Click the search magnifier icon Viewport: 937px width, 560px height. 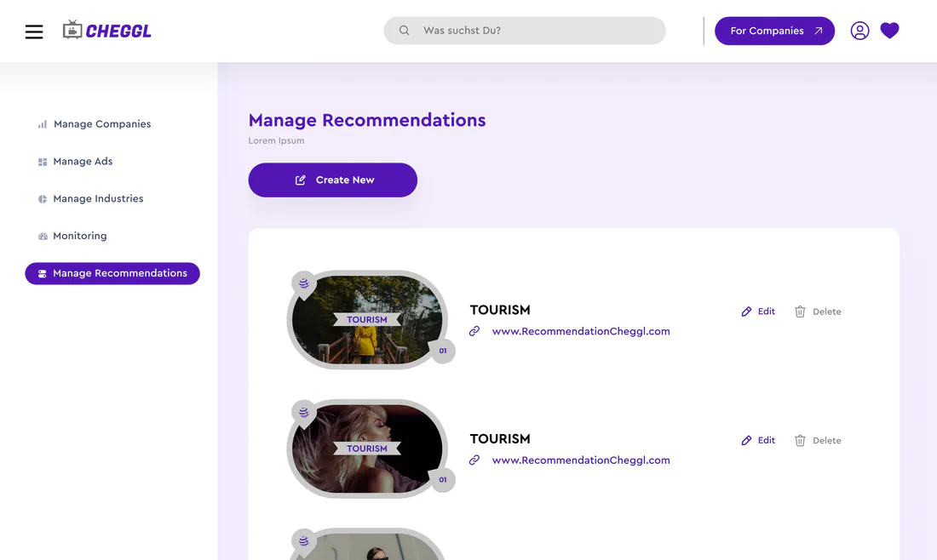[405, 31]
